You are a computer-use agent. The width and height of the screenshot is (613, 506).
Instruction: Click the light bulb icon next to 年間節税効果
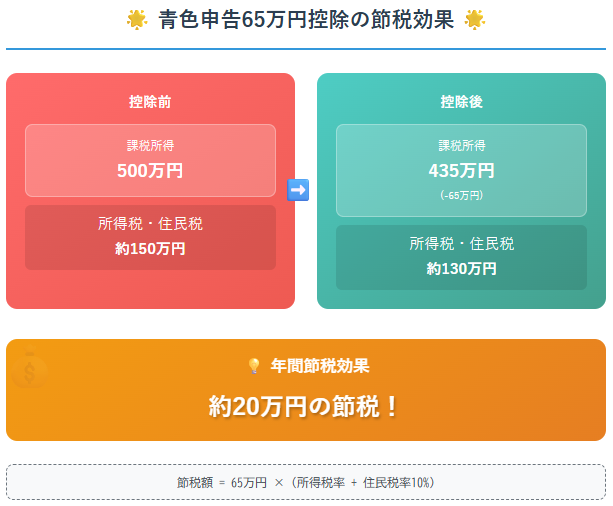254,366
